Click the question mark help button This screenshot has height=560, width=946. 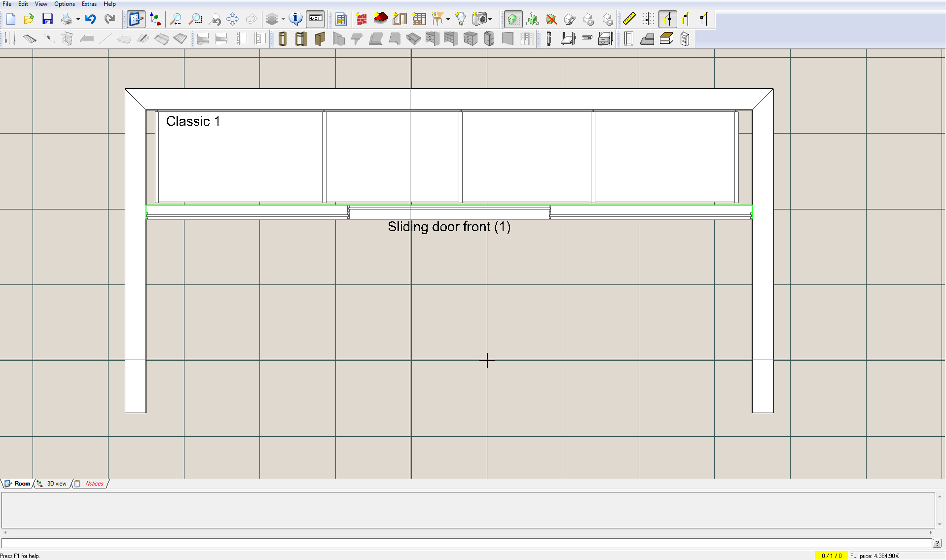(x=937, y=543)
